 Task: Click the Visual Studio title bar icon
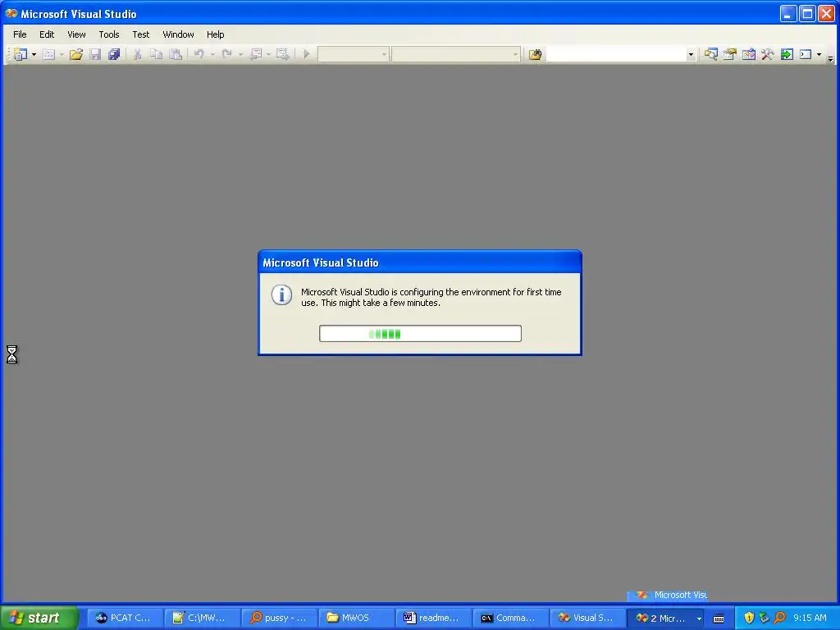11,13
